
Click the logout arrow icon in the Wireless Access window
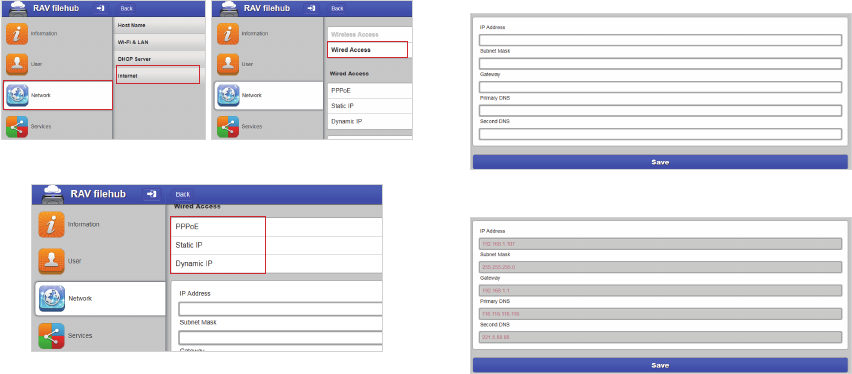[311, 8]
